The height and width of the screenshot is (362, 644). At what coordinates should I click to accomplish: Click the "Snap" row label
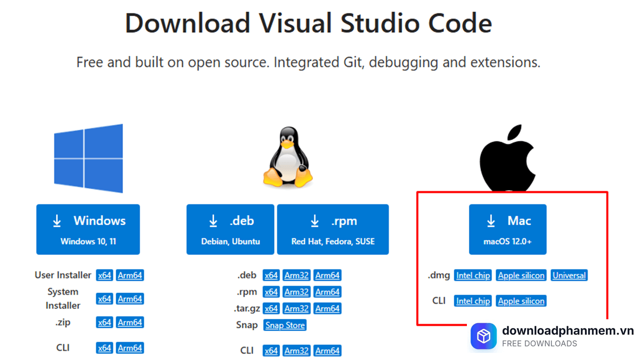click(x=247, y=325)
